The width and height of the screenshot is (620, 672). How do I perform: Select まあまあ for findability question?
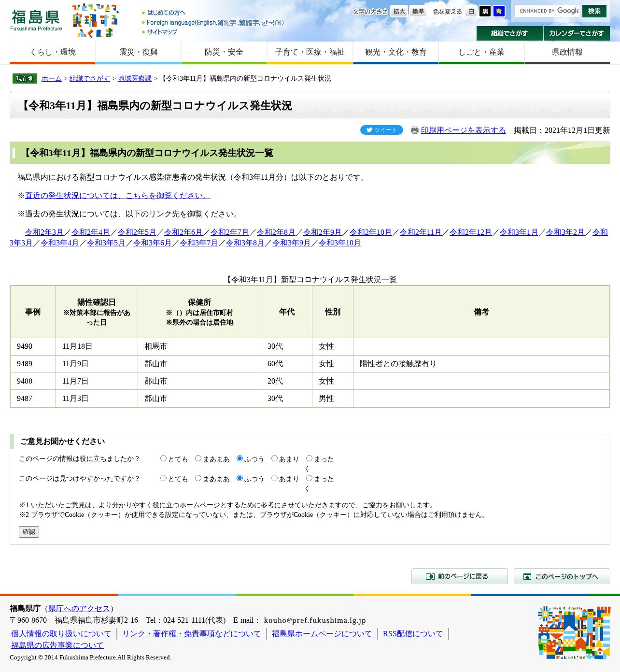[198, 478]
